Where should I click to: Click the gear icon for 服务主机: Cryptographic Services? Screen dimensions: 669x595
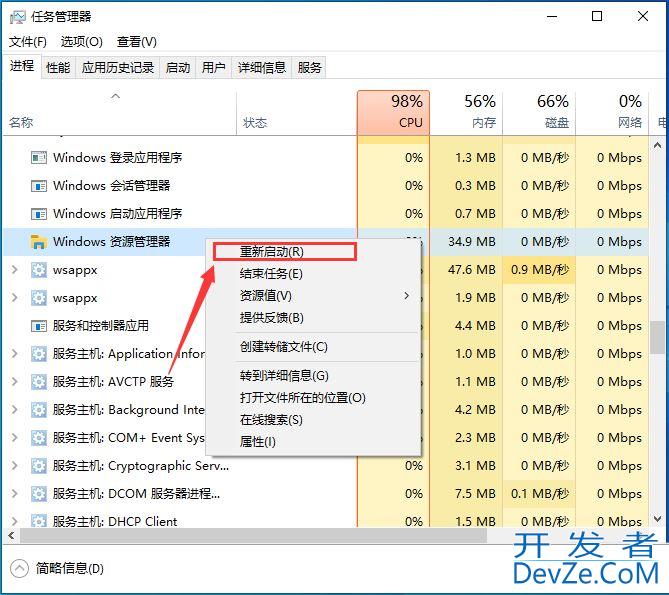tap(39, 466)
